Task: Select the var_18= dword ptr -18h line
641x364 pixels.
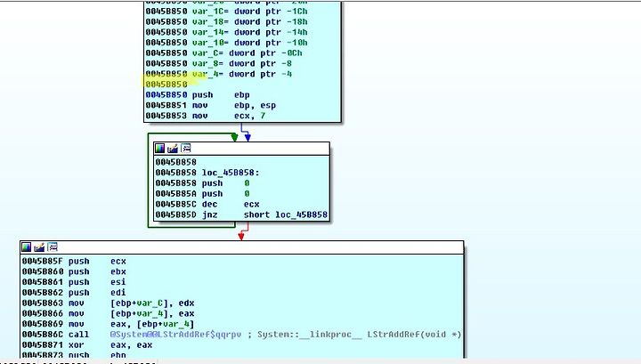Action: pos(226,22)
